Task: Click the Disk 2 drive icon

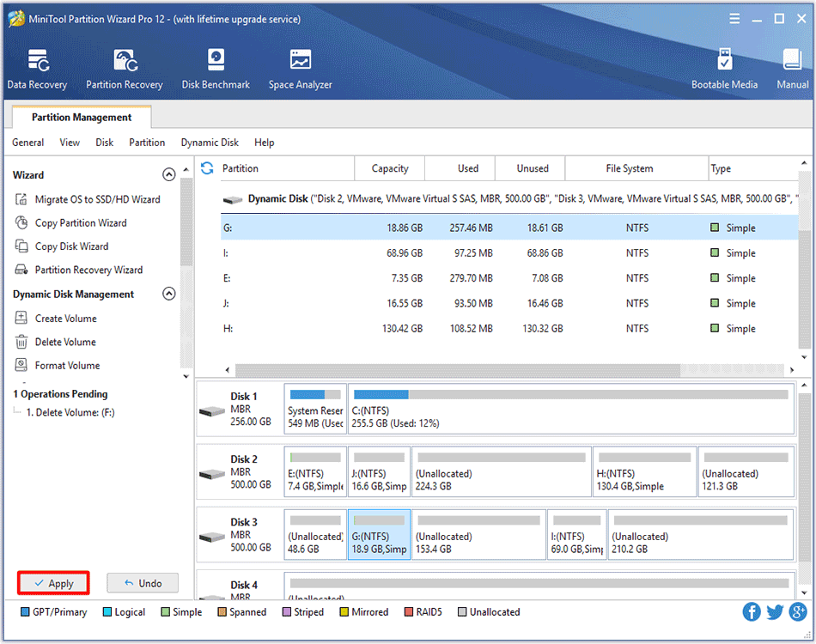Action: click(x=212, y=474)
